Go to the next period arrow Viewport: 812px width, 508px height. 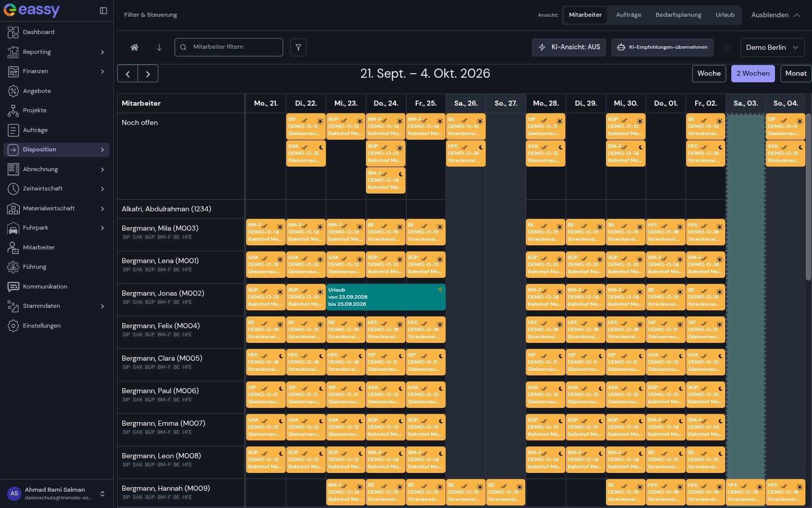(x=148, y=74)
